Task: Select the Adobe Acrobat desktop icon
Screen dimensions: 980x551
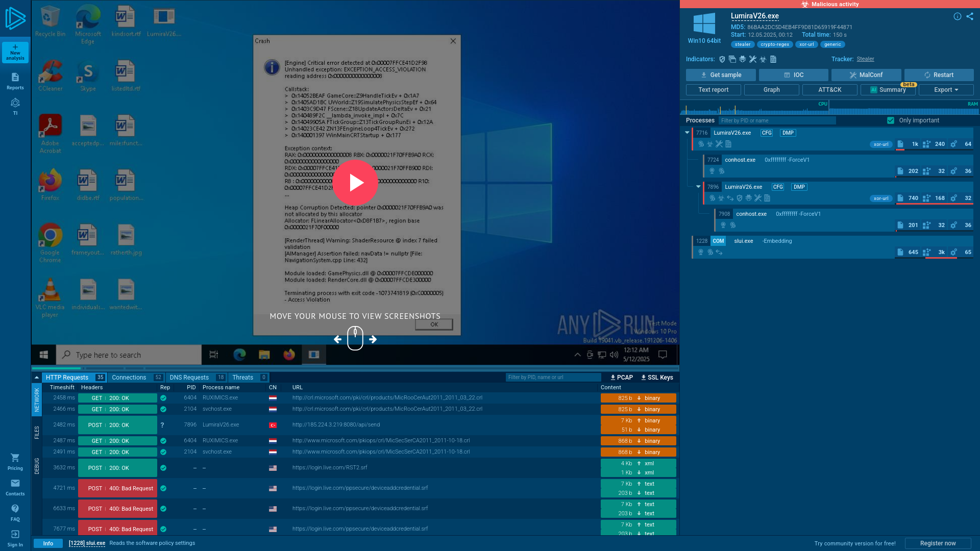Action: click(x=50, y=134)
